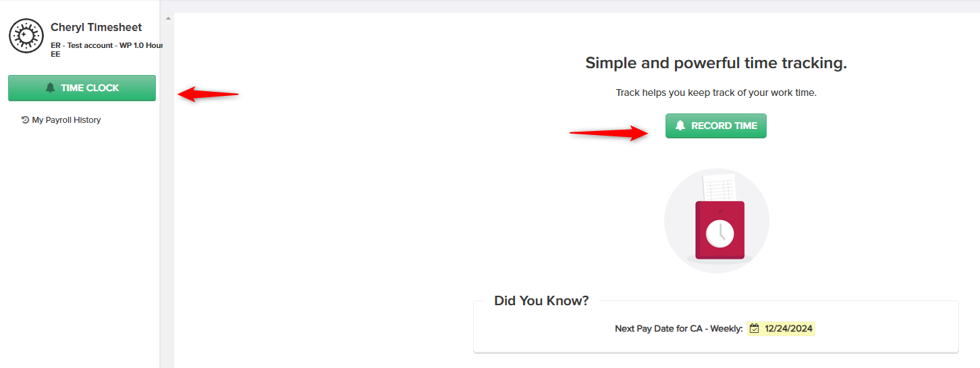Click the Next Pay Date for CA - Weekly label
Screen dimensions: 980x368
(x=678, y=329)
